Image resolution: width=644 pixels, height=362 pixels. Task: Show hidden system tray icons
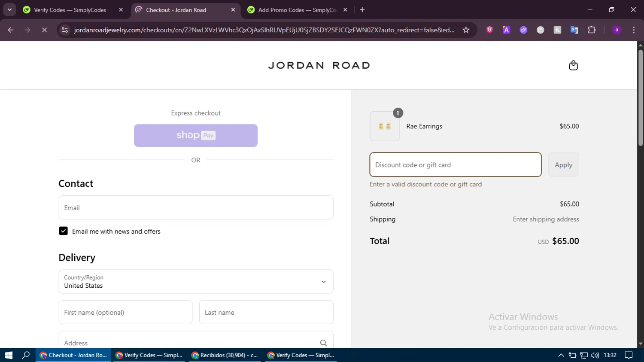tap(561, 355)
